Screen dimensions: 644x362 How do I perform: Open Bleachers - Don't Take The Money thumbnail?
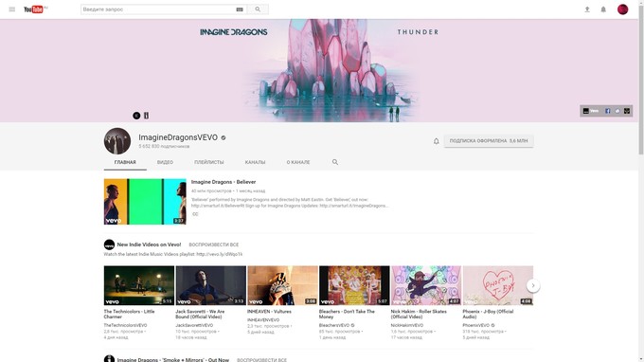point(354,285)
